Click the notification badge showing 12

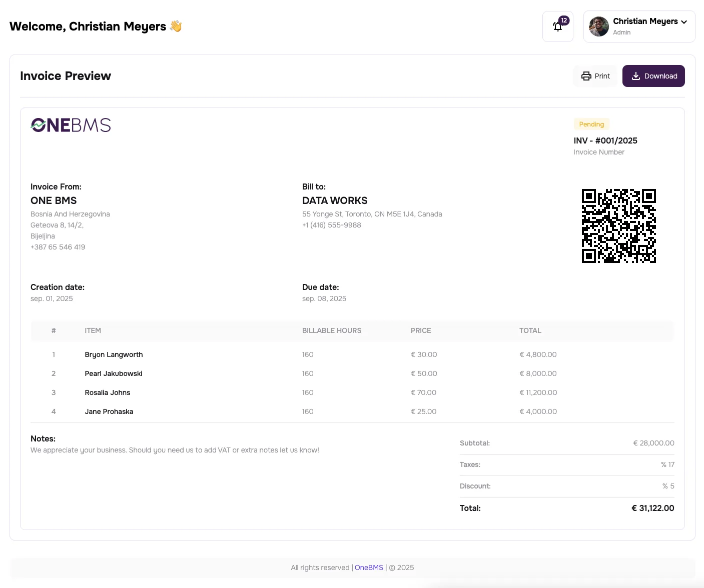pyautogui.click(x=564, y=20)
